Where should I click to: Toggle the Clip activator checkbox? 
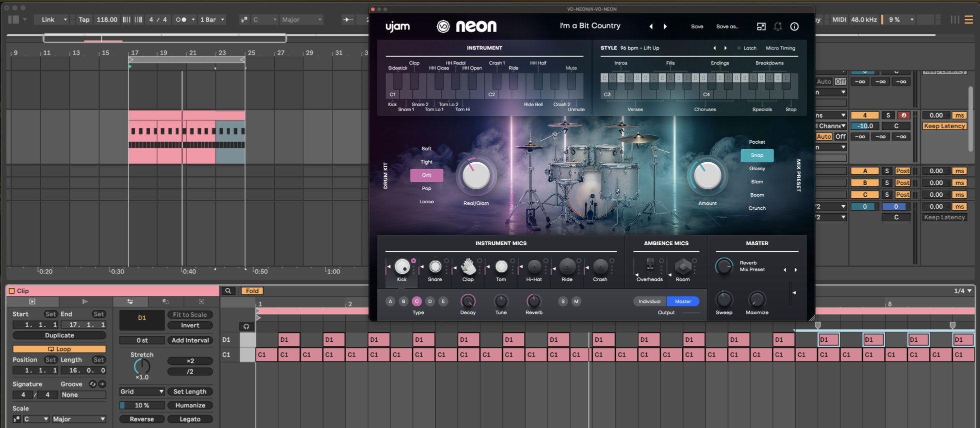pyautogui.click(x=11, y=291)
